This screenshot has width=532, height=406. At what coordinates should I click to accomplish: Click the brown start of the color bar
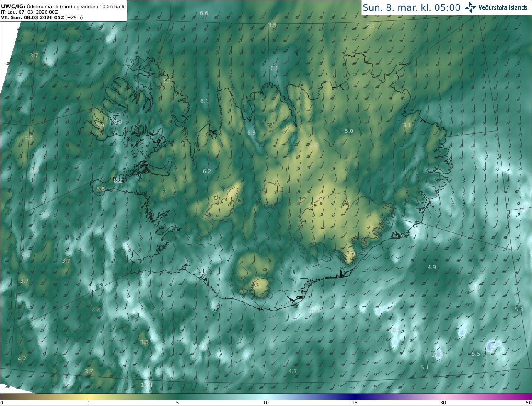[x=8, y=396]
